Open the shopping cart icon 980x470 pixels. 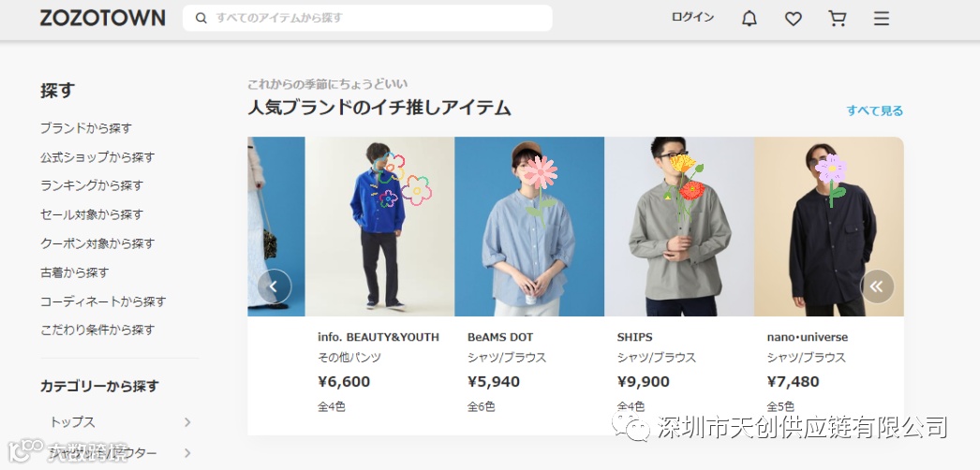click(x=837, y=19)
